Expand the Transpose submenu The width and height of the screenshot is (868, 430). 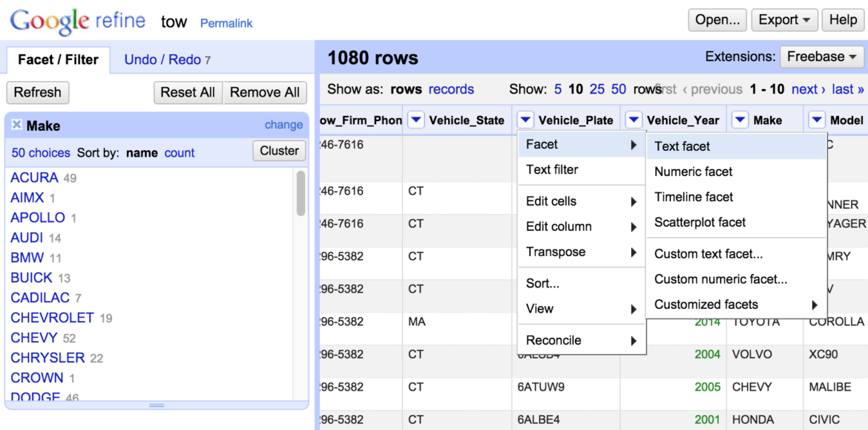[582, 252]
